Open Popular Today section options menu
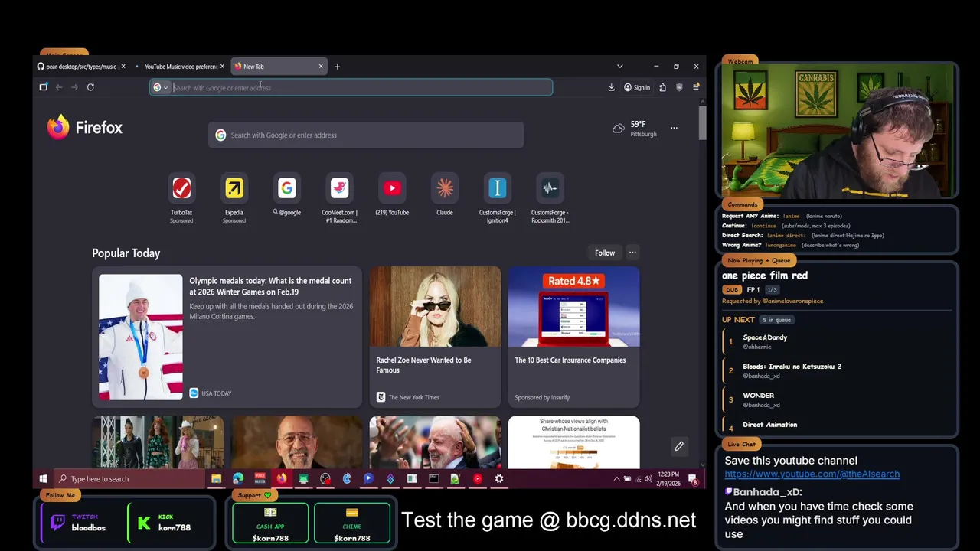 pos(632,253)
